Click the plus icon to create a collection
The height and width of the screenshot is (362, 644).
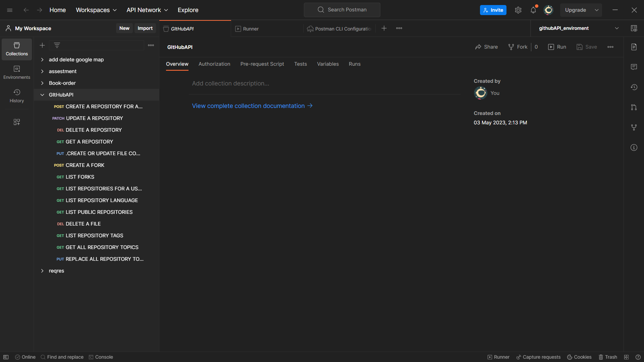click(42, 45)
